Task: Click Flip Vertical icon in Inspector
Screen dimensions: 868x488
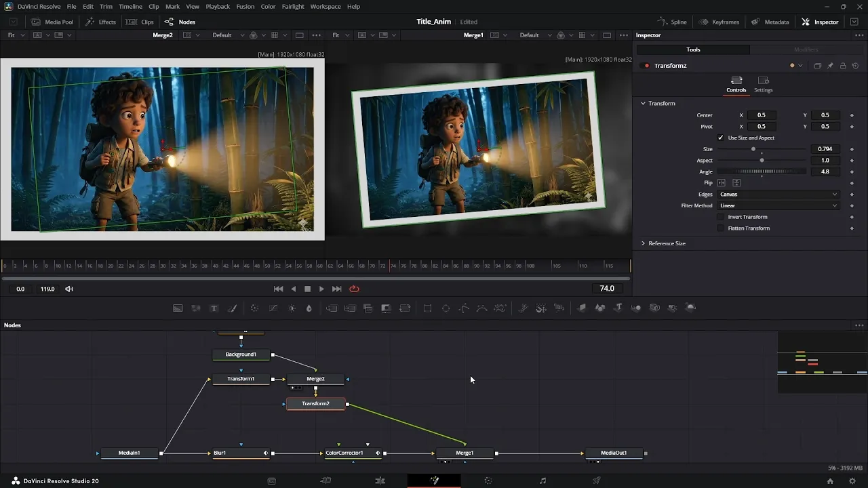Action: point(736,183)
